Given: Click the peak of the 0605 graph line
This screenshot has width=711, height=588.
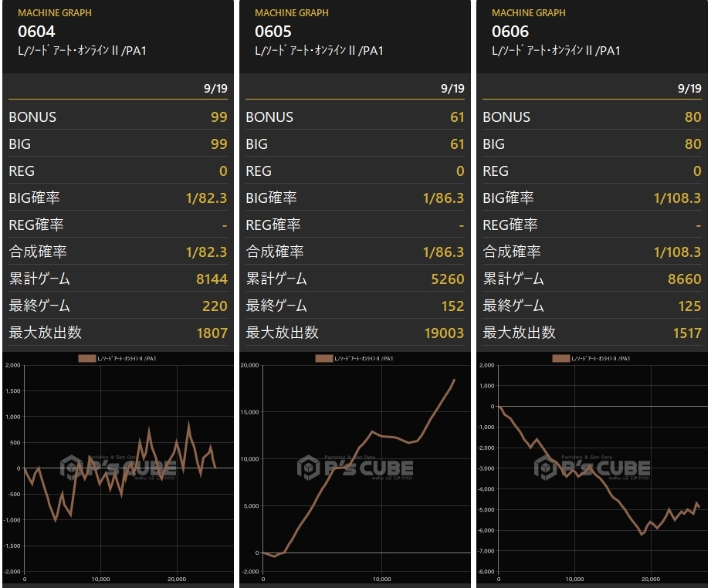Looking at the screenshot, I should click(x=454, y=380).
